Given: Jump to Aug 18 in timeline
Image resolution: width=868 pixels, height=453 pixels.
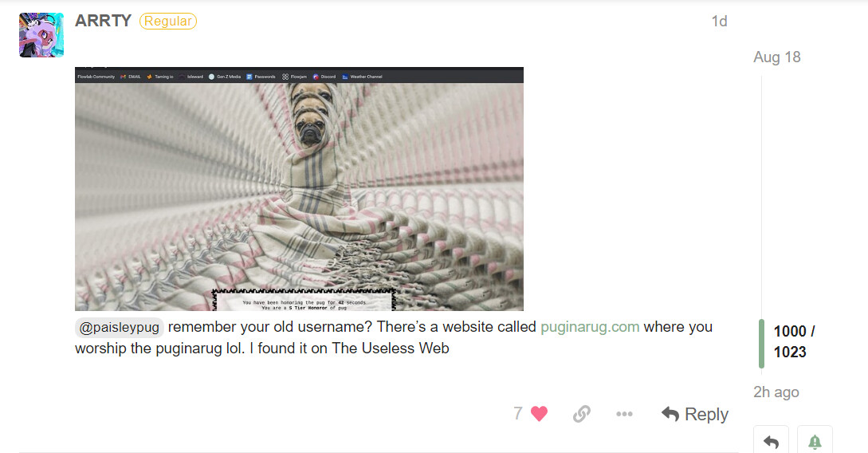Looking at the screenshot, I should [776, 57].
